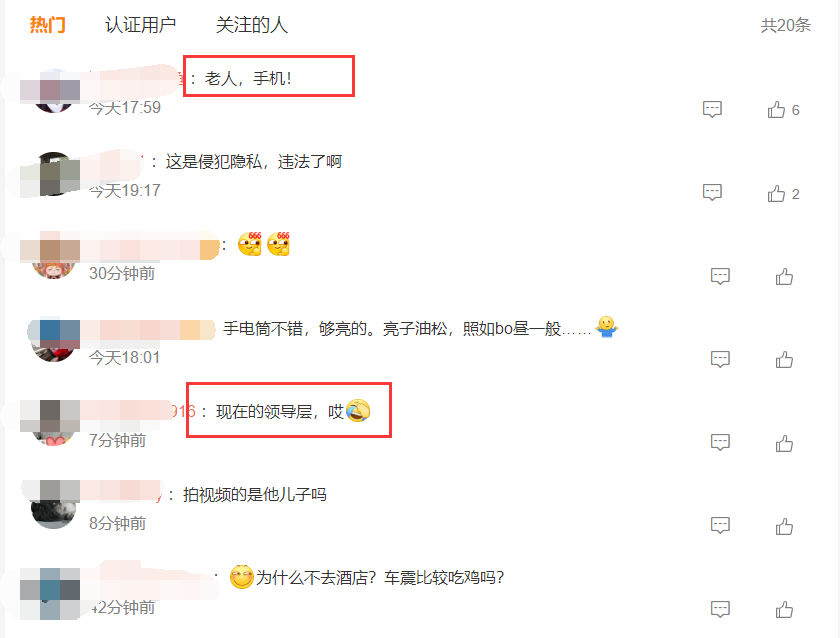Viewport: 840px width, 638px height.
Task: Like the 现在的领导层 comment
Action: tap(784, 444)
